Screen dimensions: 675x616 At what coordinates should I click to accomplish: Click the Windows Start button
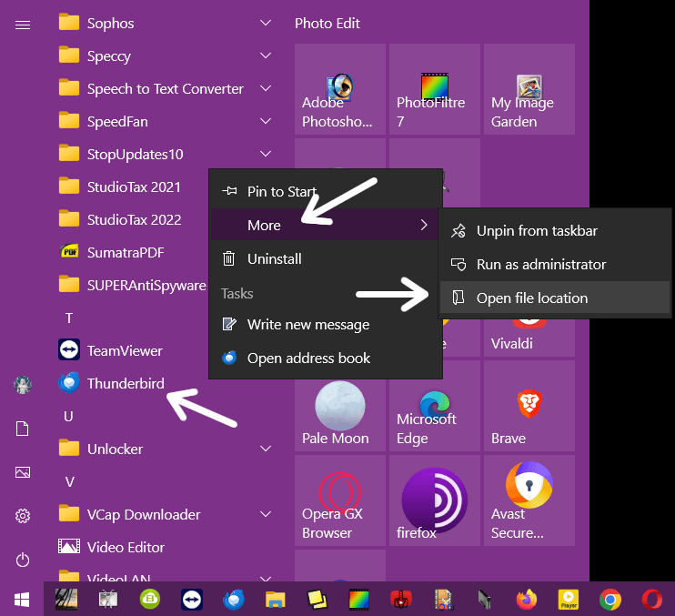click(22, 600)
